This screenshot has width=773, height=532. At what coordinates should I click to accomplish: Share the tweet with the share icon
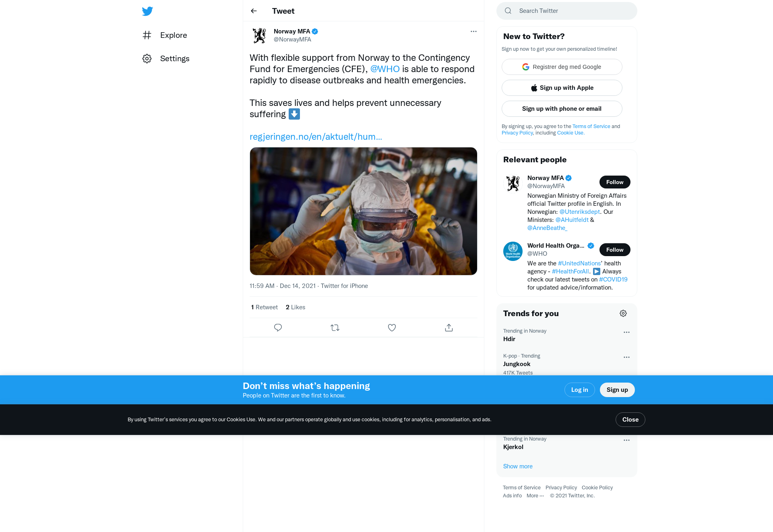pos(449,328)
